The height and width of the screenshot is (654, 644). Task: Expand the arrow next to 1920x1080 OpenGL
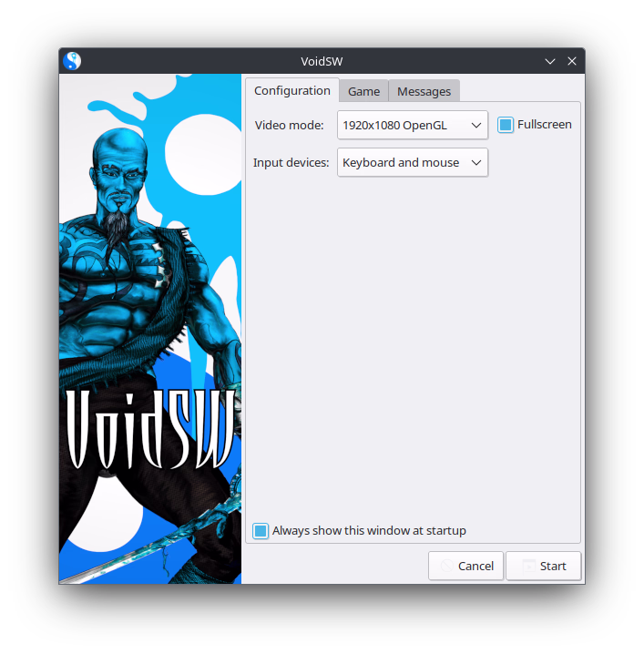476,126
